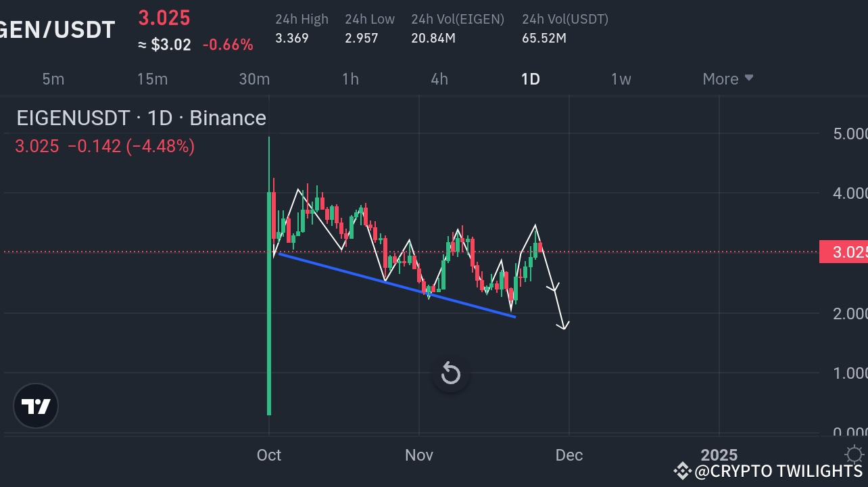Switch to the 1w weekly view
The image size is (868, 487).
(x=621, y=78)
